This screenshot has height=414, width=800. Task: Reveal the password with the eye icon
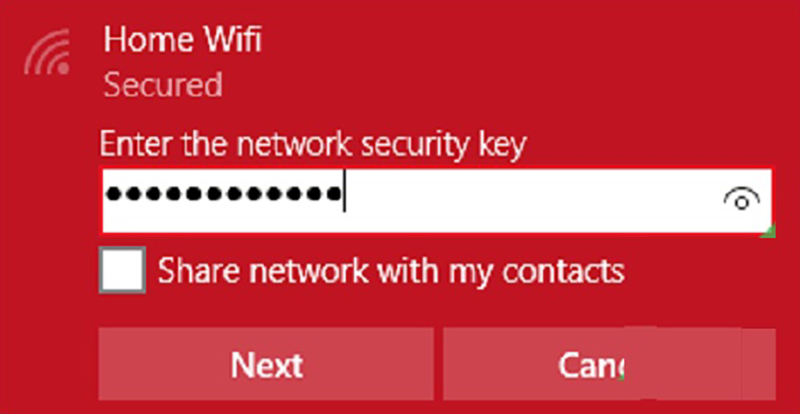coord(742,200)
